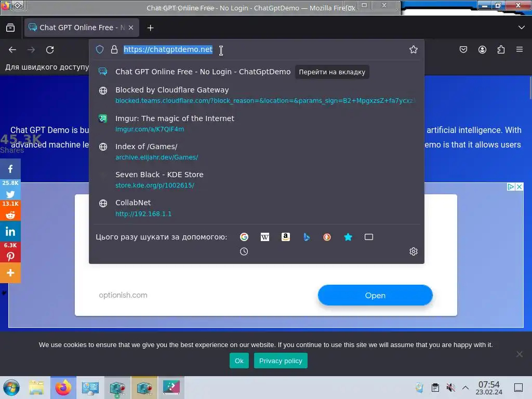The image size is (532, 399).
Task: Open the Firefox hamburger menu
Action: tap(520, 49)
